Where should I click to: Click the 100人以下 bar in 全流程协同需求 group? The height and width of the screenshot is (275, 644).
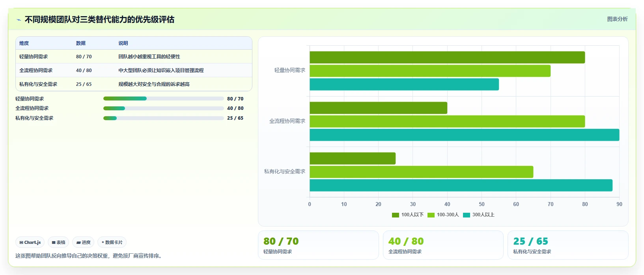378,108
